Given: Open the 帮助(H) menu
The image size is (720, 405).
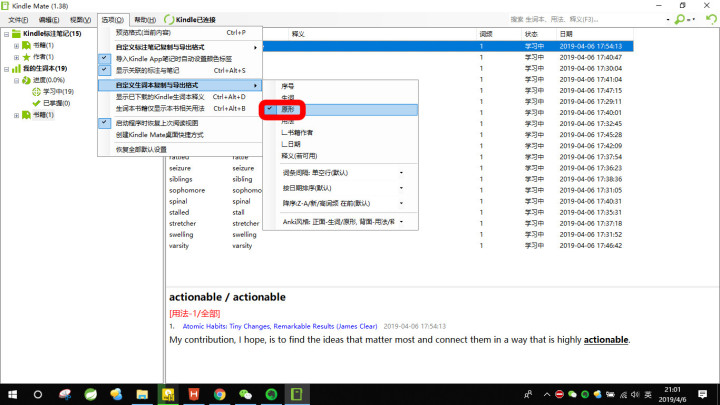Looking at the screenshot, I should point(145,20).
